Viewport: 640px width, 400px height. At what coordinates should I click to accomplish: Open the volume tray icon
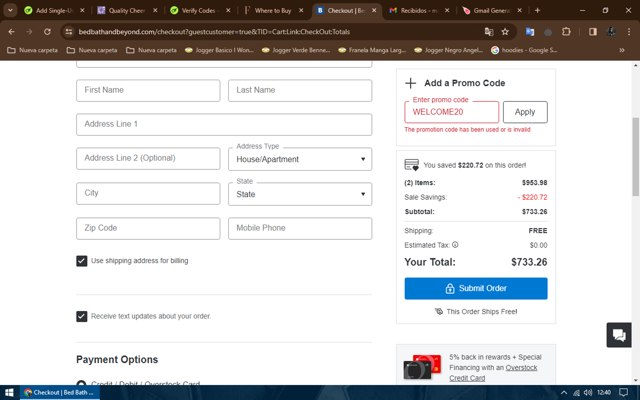pos(588,393)
